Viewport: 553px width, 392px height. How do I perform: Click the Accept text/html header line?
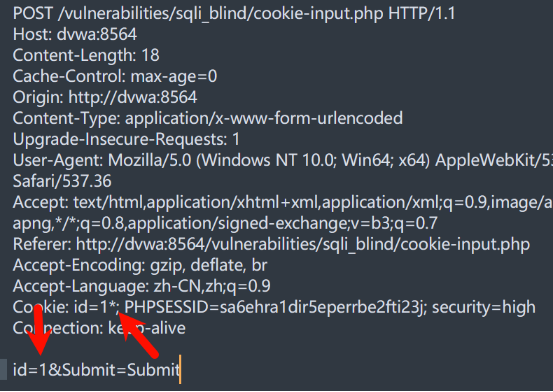pos(283,203)
